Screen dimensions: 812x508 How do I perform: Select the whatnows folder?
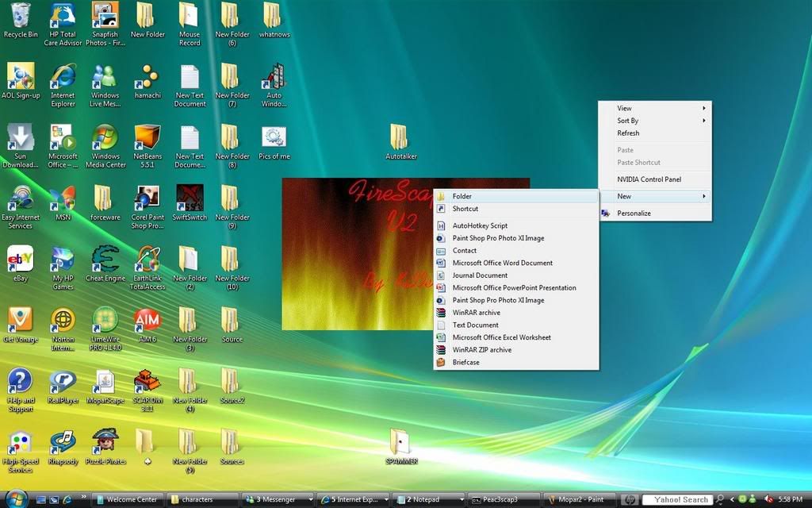point(274,21)
